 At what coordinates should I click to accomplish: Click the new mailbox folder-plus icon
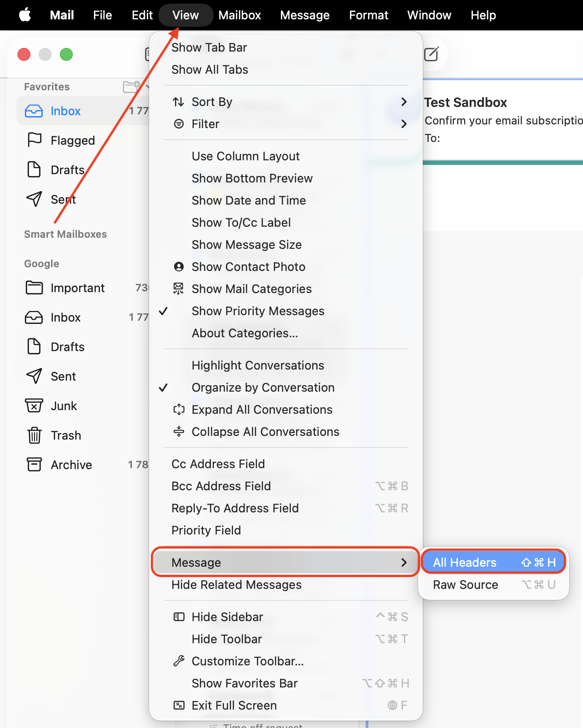(x=132, y=86)
